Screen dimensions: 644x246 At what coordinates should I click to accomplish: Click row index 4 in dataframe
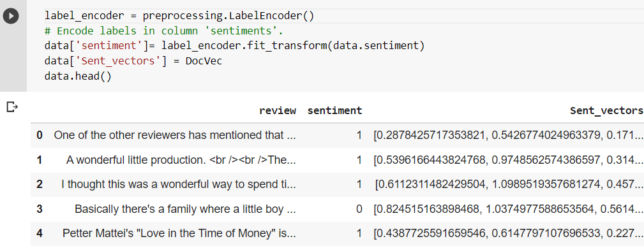40,234
